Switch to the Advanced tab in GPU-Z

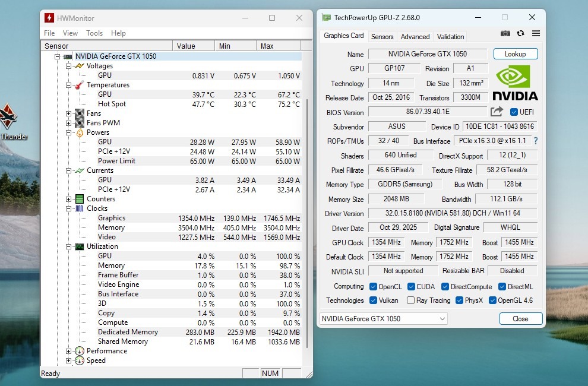click(415, 36)
